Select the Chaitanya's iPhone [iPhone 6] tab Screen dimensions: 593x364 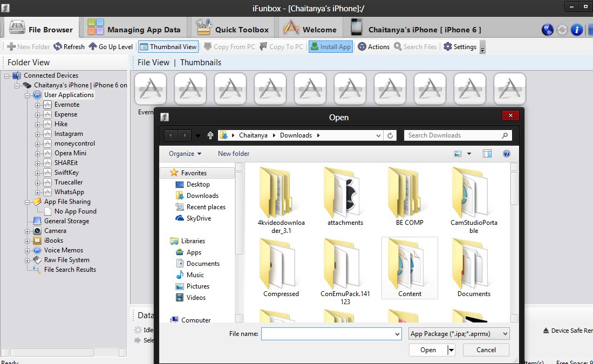[415, 29]
